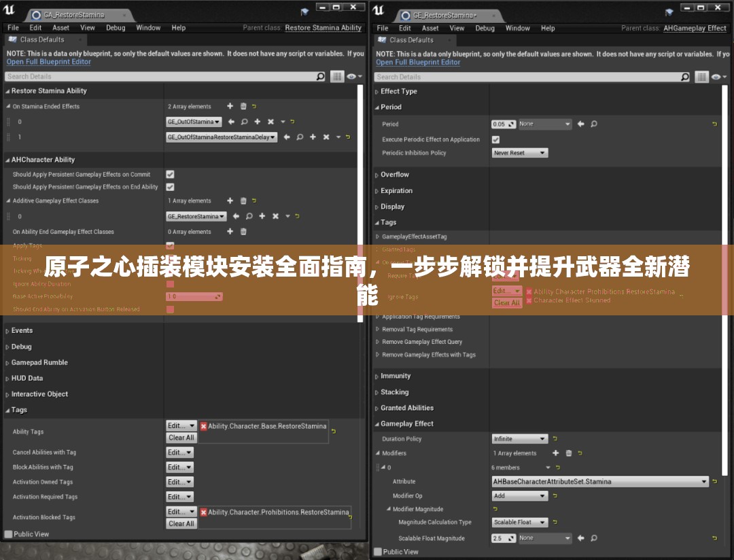This screenshot has height=560, width=734.
Task: Click the trash icon beside Modifiers array
Action: (569, 453)
